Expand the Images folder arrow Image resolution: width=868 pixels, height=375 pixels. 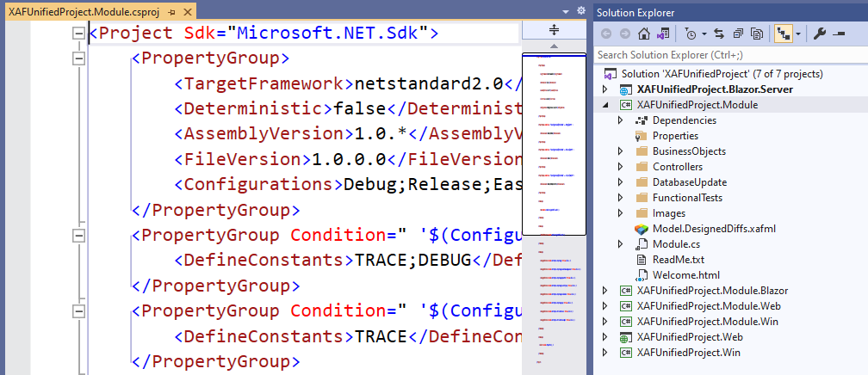pyautogui.click(x=621, y=213)
